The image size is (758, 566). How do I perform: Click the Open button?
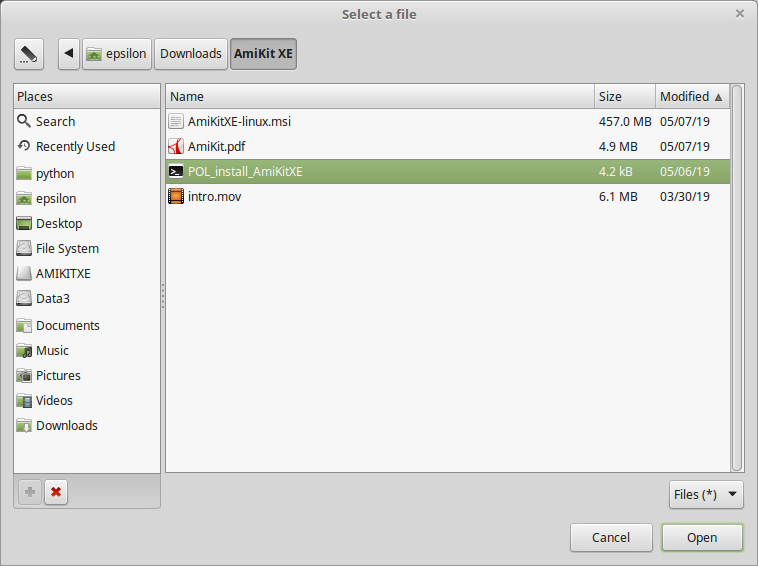pyautogui.click(x=702, y=537)
